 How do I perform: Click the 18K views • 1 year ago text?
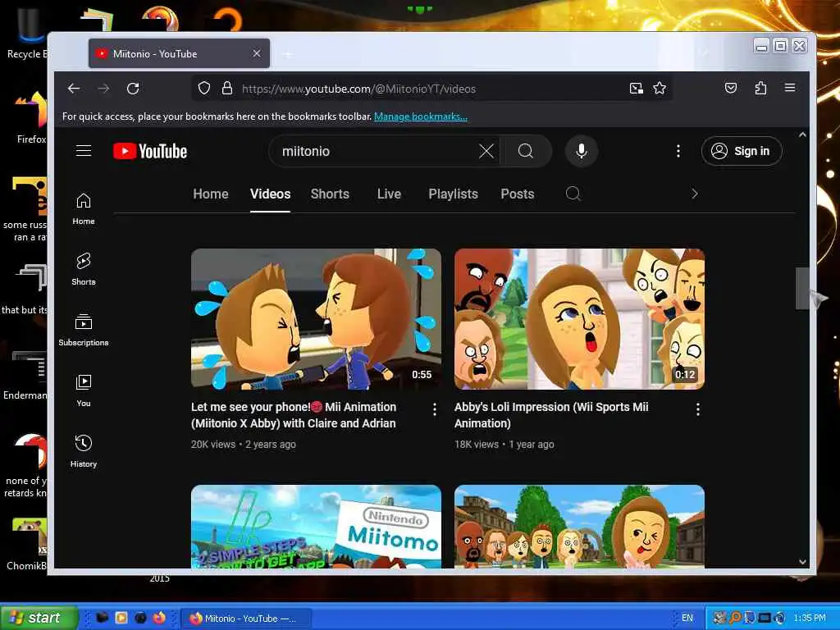click(x=504, y=444)
